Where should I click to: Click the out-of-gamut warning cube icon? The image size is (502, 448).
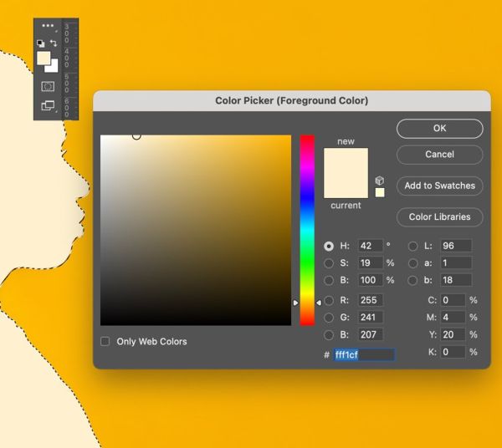[x=379, y=181]
